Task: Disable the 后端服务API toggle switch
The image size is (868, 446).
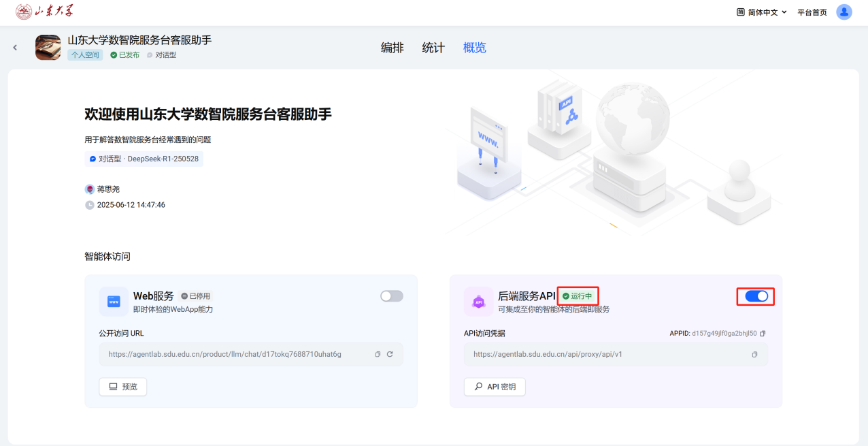Action: 756,296
